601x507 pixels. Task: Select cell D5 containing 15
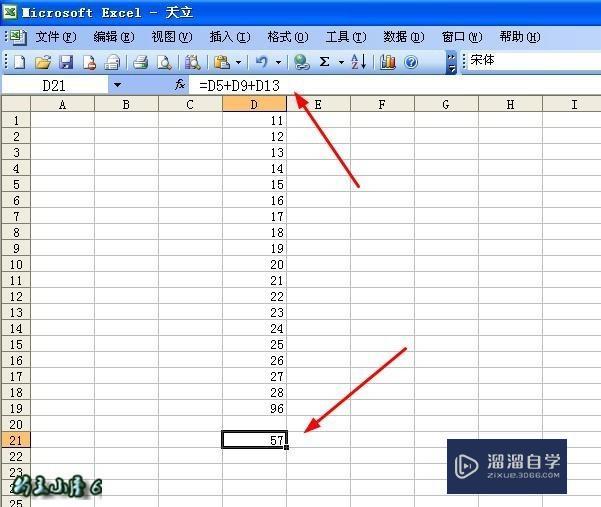click(254, 184)
